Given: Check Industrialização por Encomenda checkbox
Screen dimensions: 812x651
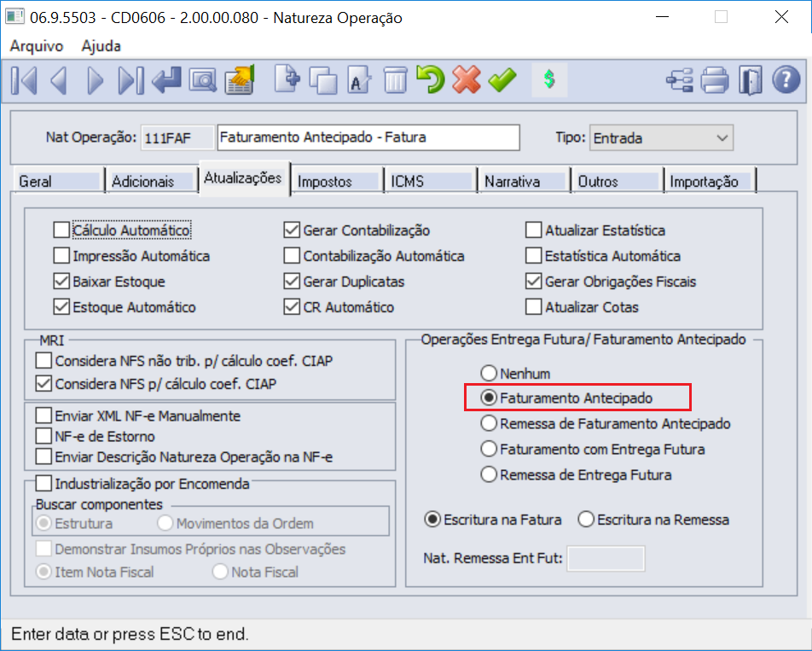Looking at the screenshot, I should [x=43, y=484].
